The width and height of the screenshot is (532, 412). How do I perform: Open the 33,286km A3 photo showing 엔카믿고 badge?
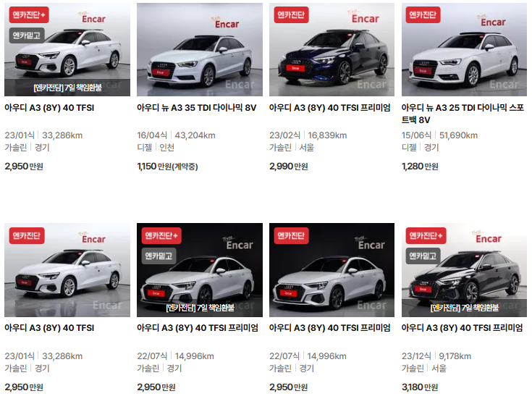click(67, 49)
